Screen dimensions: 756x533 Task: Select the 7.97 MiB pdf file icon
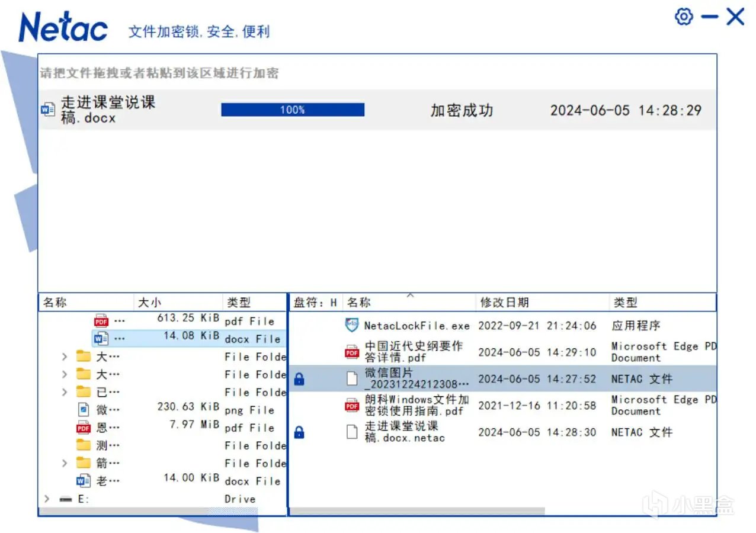[84, 428]
